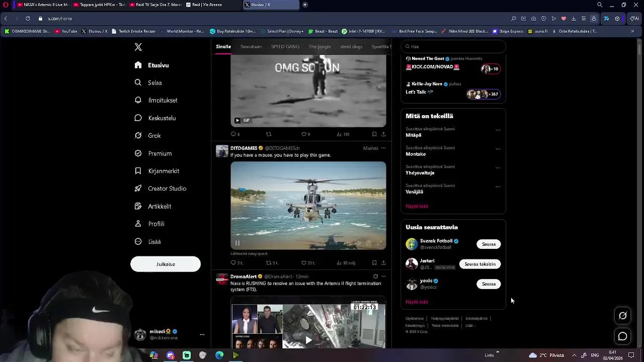This screenshot has height=362, width=644.
Task: Reload the page in browser toolbar
Action: 28,19
